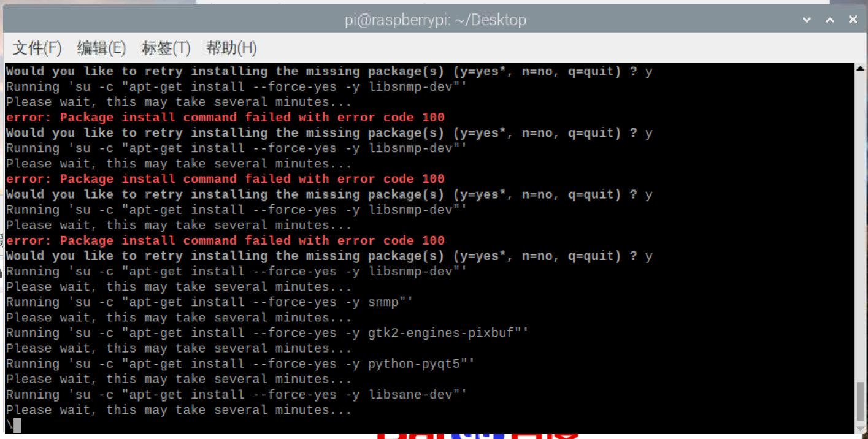868x439 pixels.
Task: Open the 文件(F) menu
Action: 37,48
